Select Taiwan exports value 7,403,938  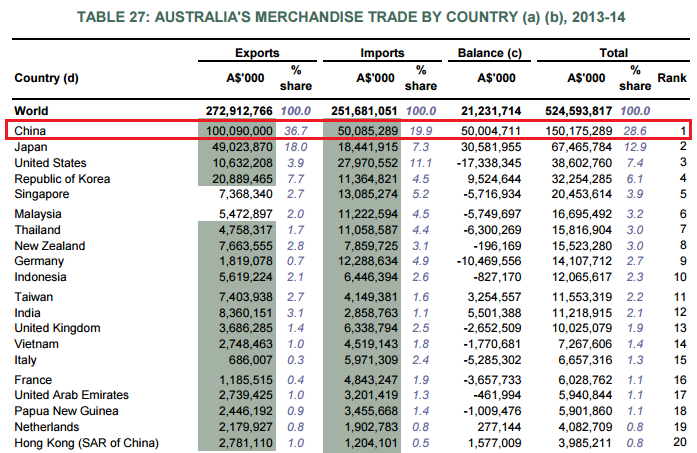coord(245,297)
